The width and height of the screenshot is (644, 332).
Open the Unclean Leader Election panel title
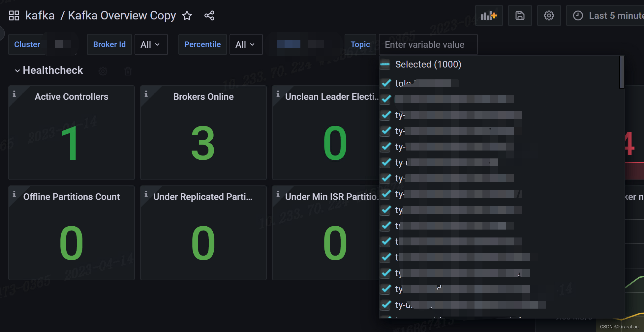331,97
